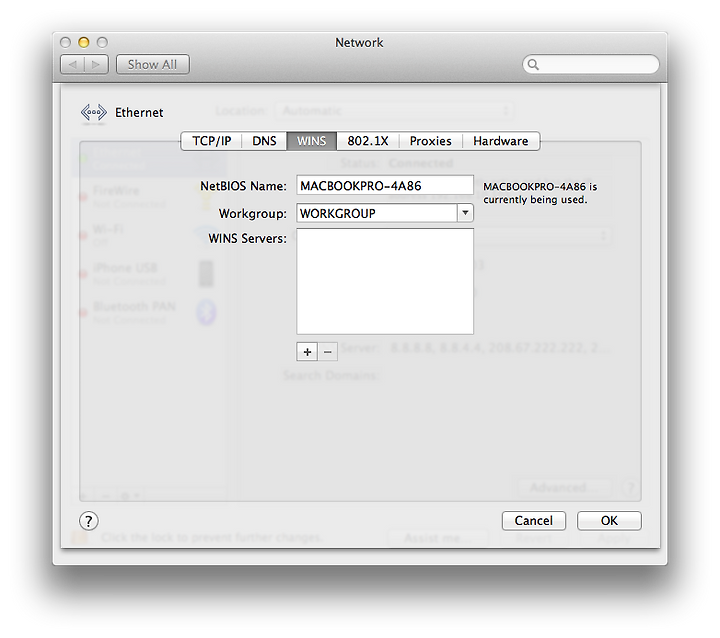Close the Network window
The height and width of the screenshot is (638, 720).
(65, 43)
